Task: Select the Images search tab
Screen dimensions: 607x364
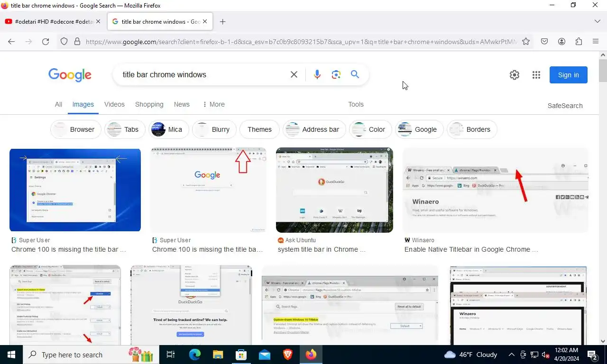Action: point(83,104)
